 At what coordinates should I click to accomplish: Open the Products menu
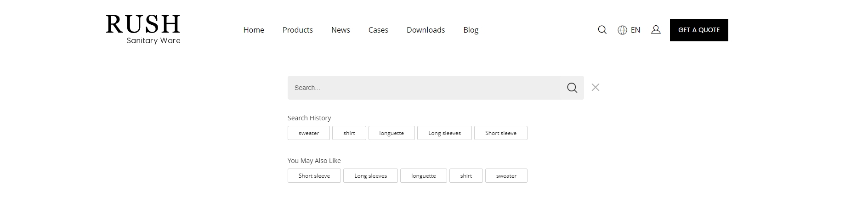[x=298, y=30]
